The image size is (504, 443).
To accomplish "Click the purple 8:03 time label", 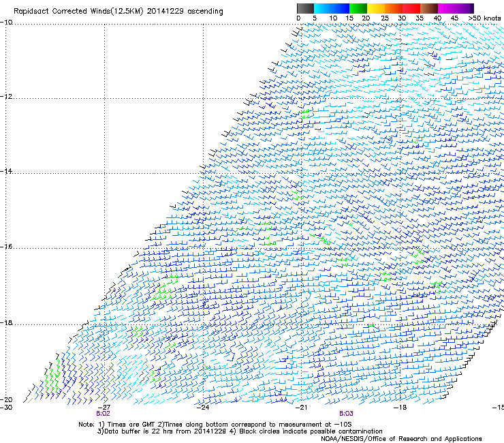I will coord(346,414).
